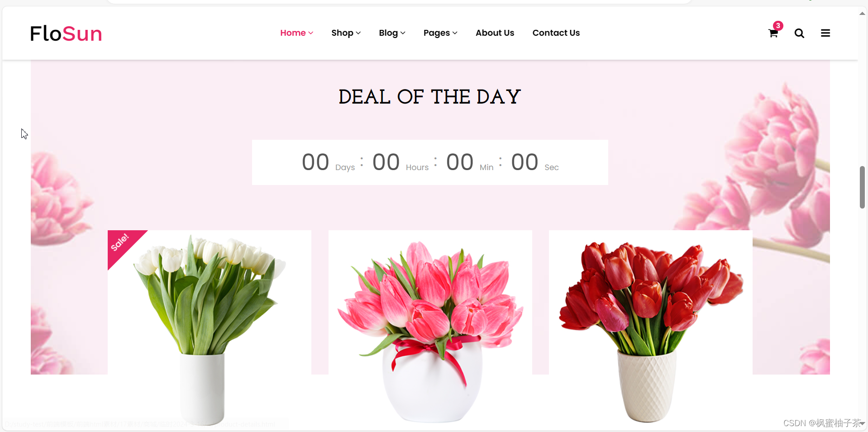The image size is (868, 432).
Task: Go to the About Us page
Action: pyautogui.click(x=495, y=33)
